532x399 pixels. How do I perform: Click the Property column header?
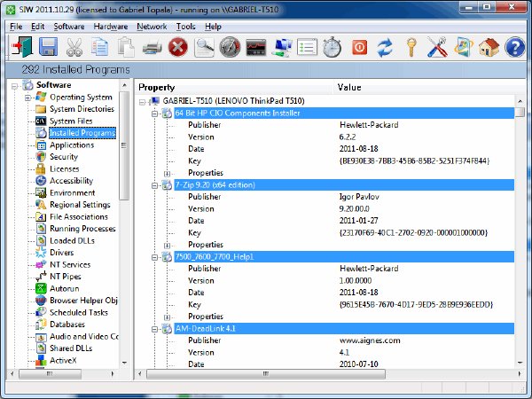(234, 88)
